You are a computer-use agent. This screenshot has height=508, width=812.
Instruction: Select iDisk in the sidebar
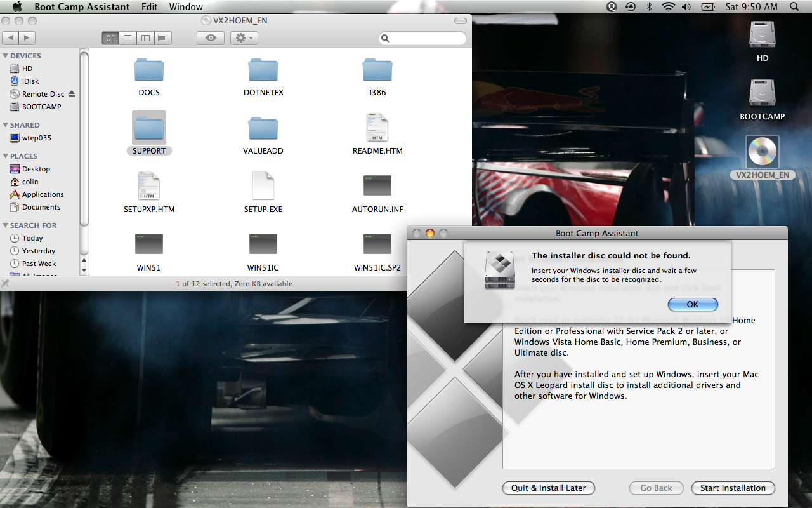point(41,81)
